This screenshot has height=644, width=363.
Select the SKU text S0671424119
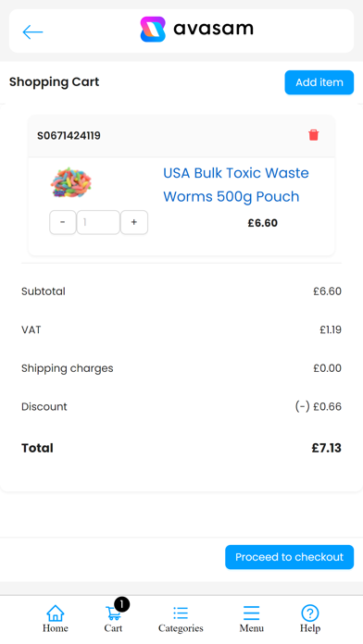pyautogui.click(x=69, y=135)
